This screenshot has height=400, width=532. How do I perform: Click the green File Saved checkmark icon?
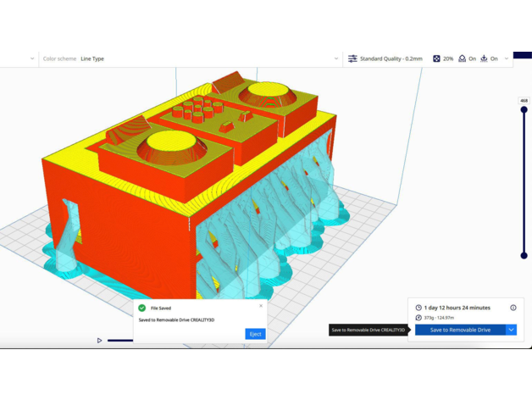click(x=142, y=308)
